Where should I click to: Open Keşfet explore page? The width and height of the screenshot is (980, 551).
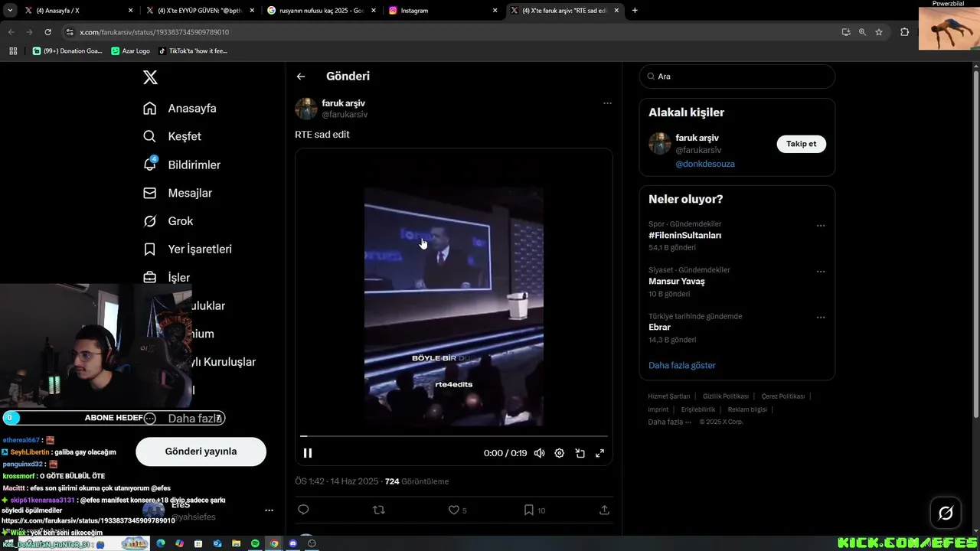point(172,136)
